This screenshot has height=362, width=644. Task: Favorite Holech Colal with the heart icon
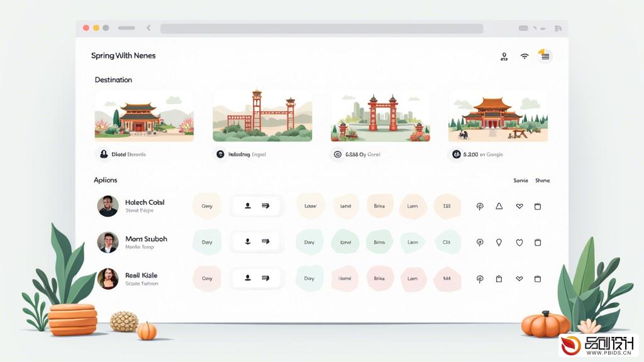[x=519, y=206]
